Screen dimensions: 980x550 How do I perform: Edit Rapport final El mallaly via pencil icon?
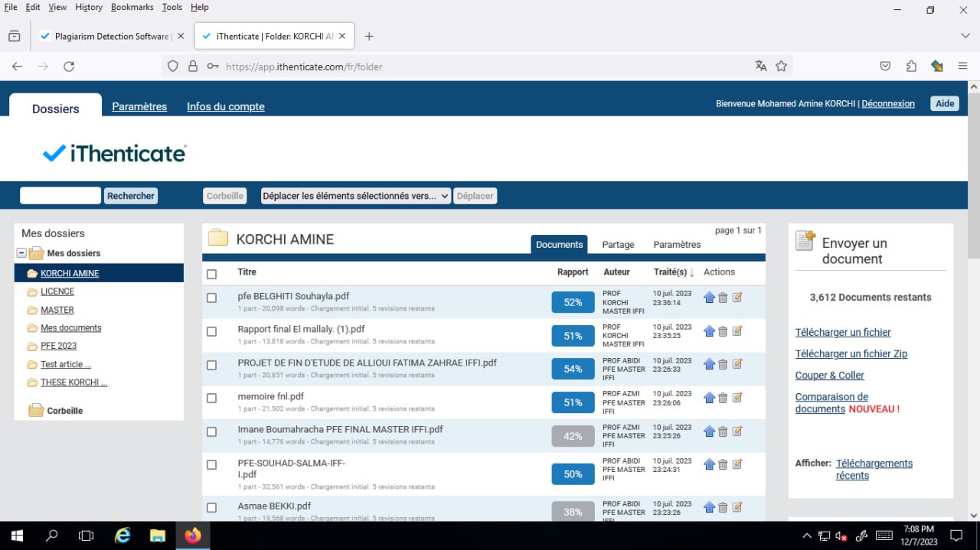(x=737, y=331)
